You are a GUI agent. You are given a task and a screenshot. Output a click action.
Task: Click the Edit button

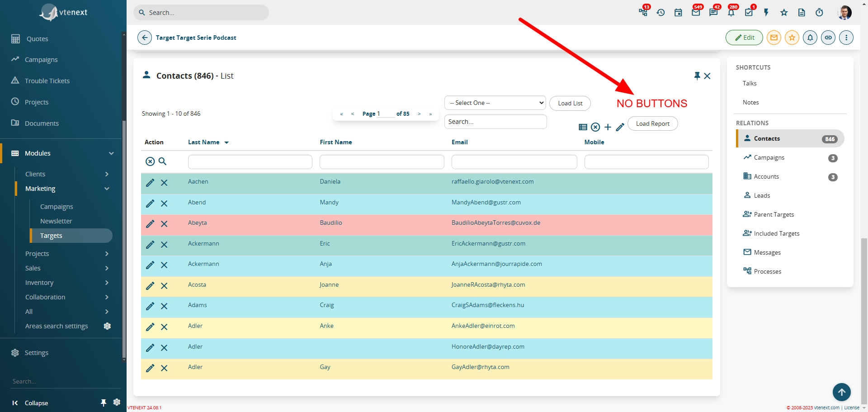(x=744, y=38)
